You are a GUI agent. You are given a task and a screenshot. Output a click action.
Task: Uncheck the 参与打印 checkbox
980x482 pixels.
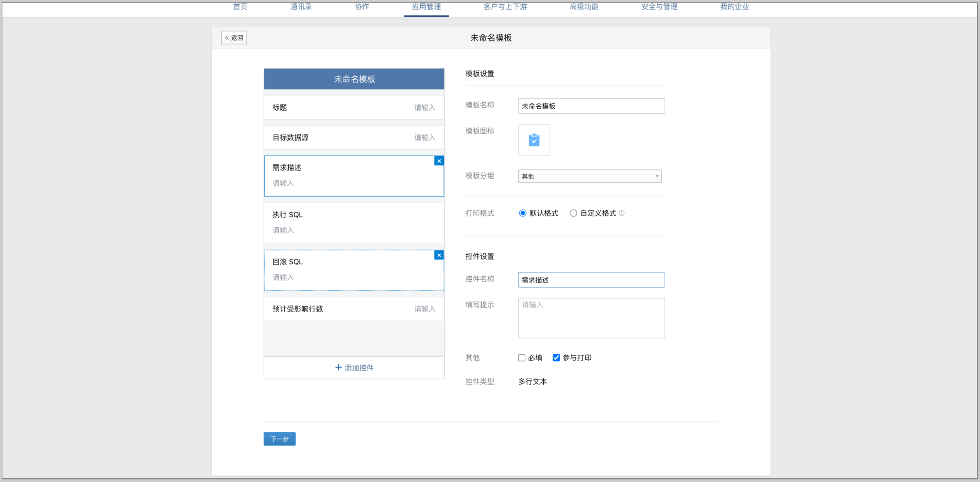pos(556,358)
